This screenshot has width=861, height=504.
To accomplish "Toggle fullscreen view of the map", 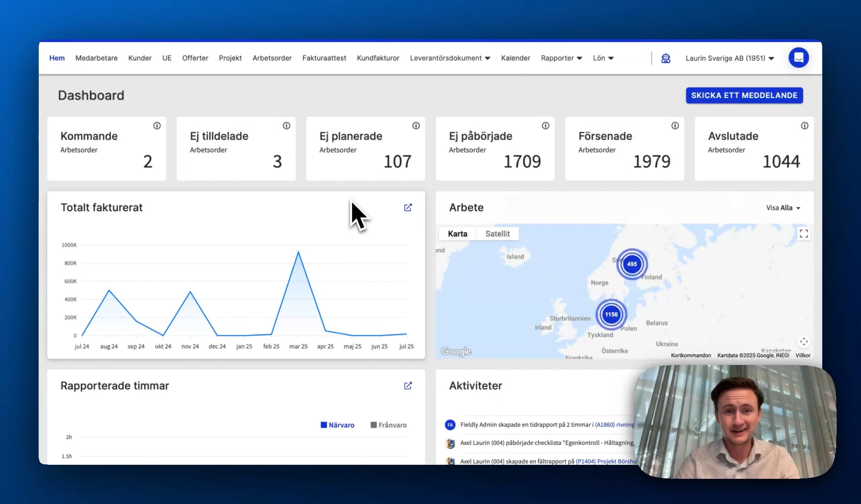I will click(x=804, y=234).
